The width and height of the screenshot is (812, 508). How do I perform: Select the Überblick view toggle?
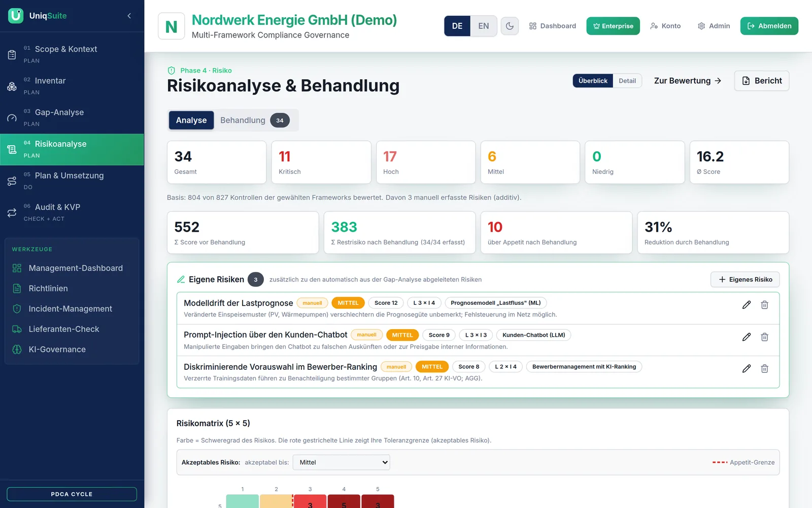tap(593, 81)
